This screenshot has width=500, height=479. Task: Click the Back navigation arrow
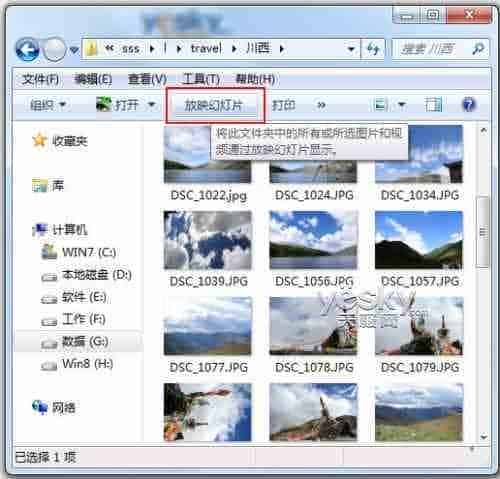pyautogui.click(x=27, y=50)
